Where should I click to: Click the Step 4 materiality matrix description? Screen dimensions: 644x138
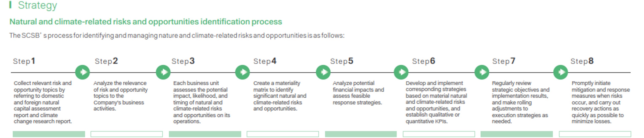279,96
